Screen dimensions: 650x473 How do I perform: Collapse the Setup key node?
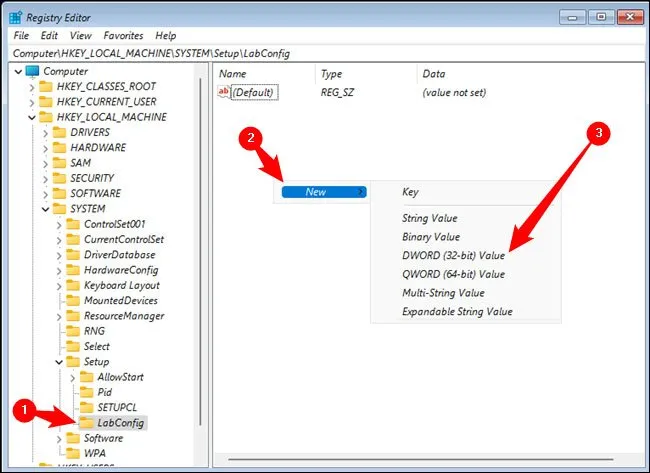click(x=57, y=361)
